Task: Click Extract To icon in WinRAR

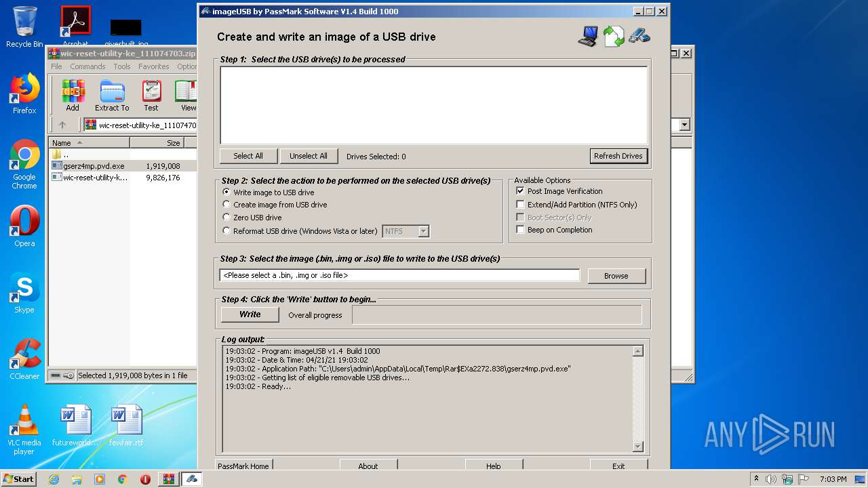Action: pyautogui.click(x=112, y=96)
